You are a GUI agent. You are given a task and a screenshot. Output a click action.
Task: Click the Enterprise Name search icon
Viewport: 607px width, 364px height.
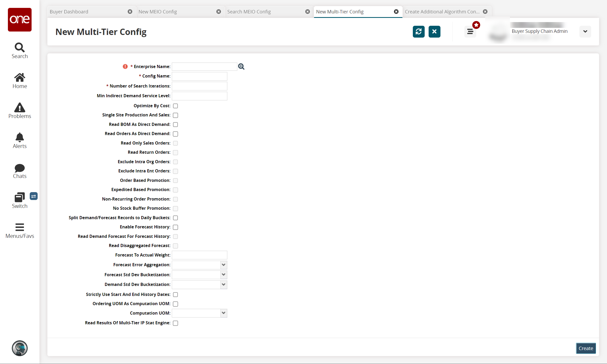(241, 66)
